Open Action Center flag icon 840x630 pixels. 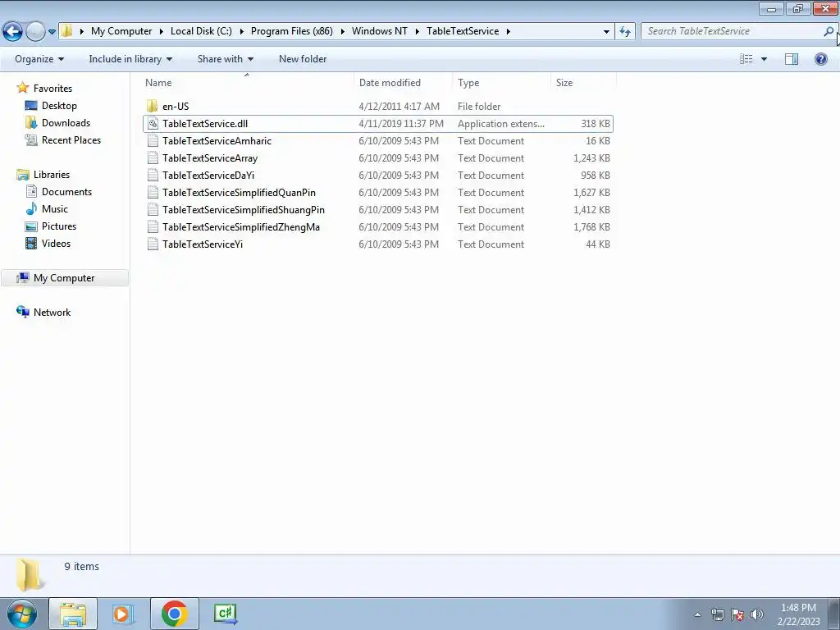coord(737,614)
